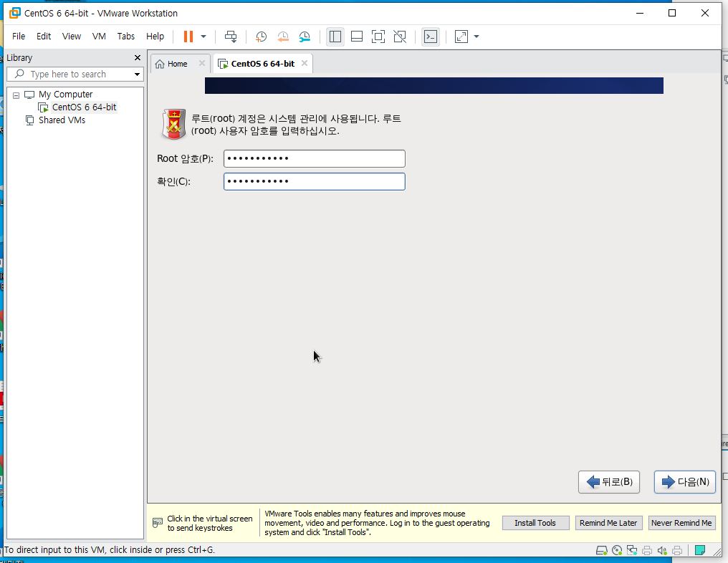Click the red root shield icon
728x563 pixels.
(x=173, y=125)
